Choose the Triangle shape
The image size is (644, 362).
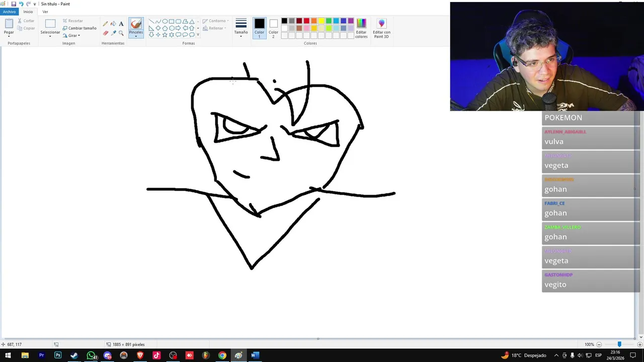[x=192, y=22]
